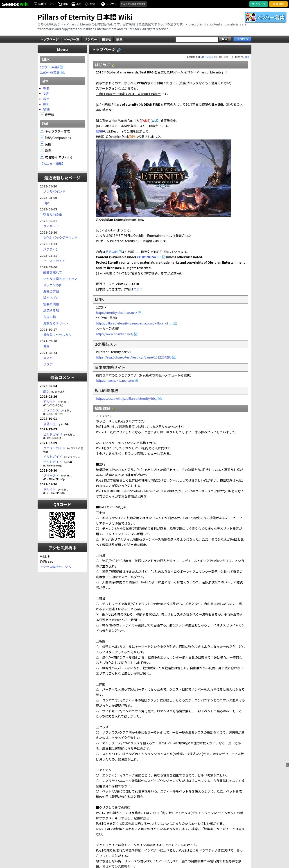
Task: Open the 新規ページ dropdown menu
Action: tap(44, 4)
